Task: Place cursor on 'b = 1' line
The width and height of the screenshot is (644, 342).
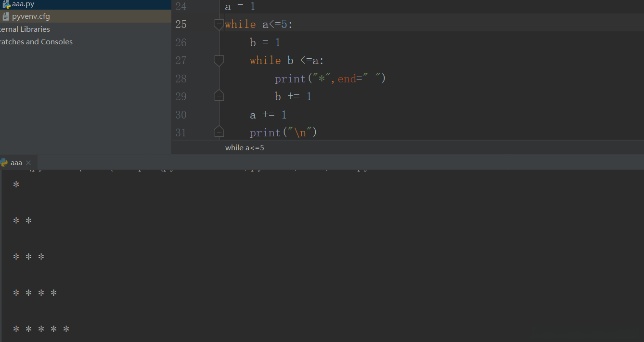Action: [265, 42]
